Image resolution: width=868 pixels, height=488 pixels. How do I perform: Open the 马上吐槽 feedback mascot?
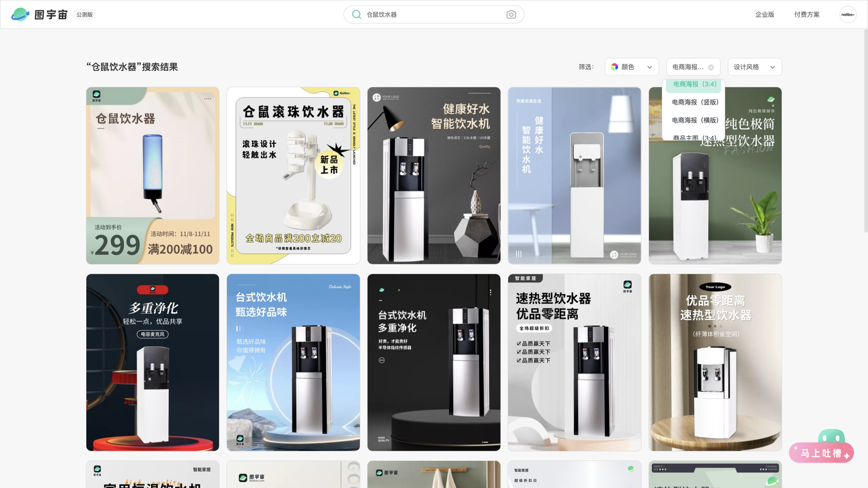[832, 437]
